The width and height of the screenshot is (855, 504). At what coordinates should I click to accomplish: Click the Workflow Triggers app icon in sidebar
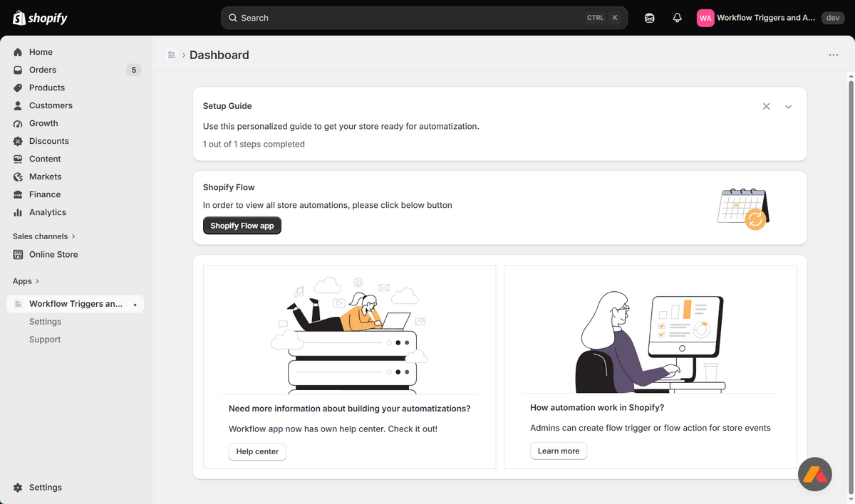pyautogui.click(x=18, y=304)
